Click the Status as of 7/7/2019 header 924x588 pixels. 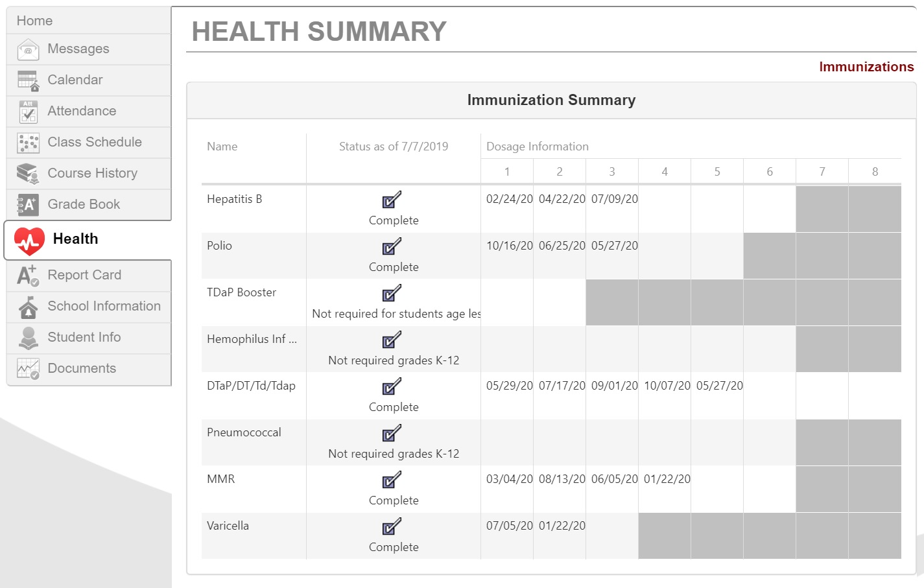click(394, 147)
